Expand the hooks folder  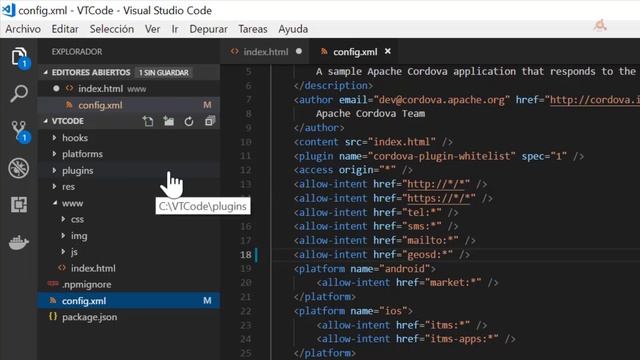(x=54, y=138)
